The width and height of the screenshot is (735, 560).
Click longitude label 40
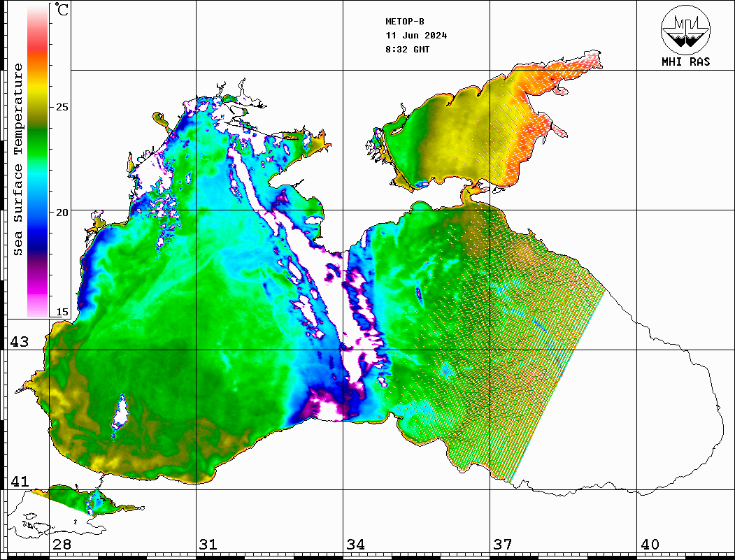coord(650,544)
